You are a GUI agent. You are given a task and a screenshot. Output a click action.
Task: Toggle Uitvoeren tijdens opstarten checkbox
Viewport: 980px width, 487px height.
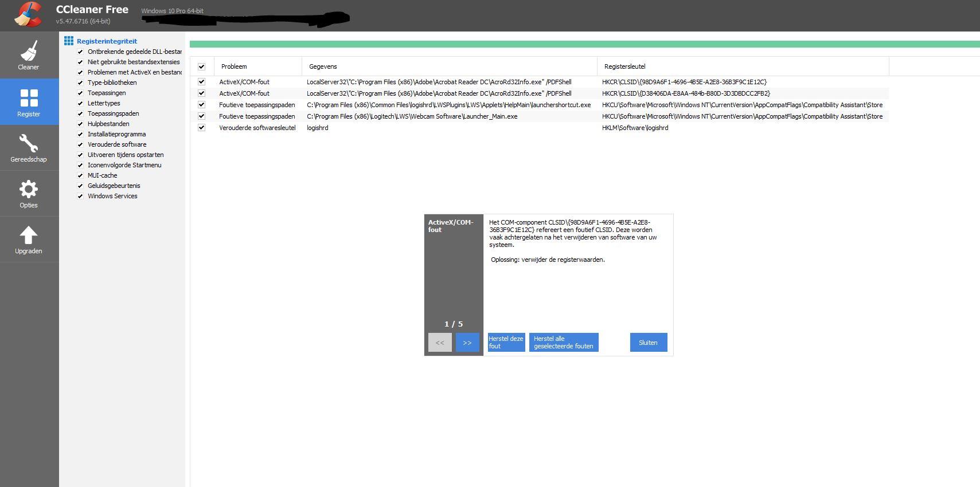coord(80,155)
